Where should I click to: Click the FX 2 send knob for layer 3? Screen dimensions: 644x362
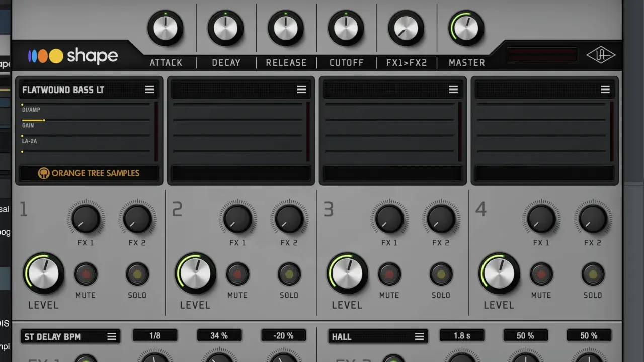tap(441, 219)
